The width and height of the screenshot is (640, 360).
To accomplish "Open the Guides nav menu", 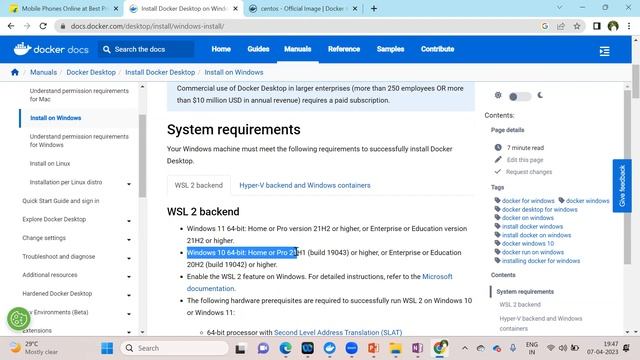I will tap(258, 49).
